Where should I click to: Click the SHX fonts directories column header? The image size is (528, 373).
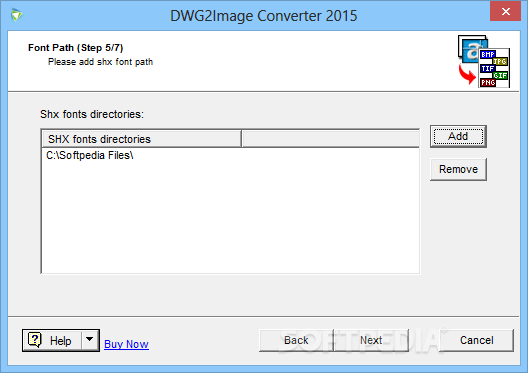[x=141, y=139]
